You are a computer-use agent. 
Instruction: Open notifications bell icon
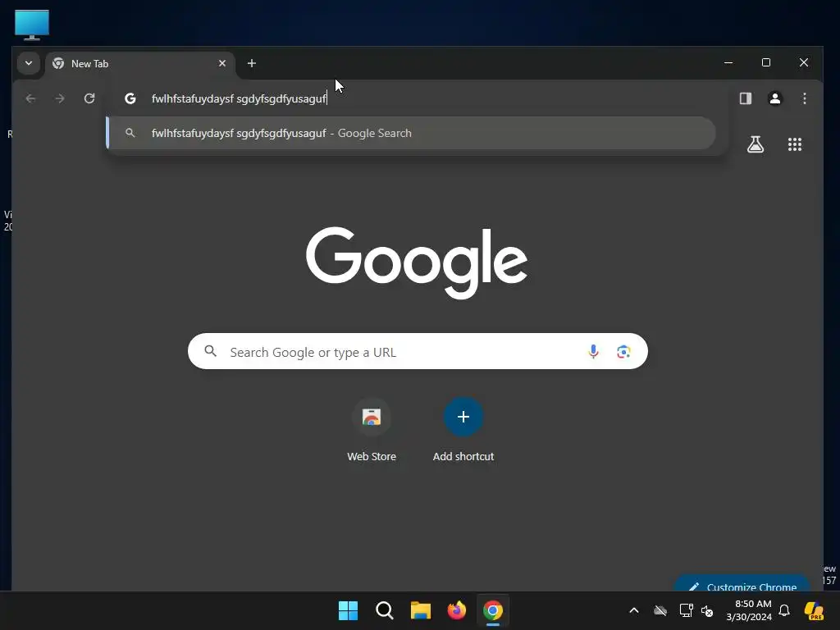[784, 610]
